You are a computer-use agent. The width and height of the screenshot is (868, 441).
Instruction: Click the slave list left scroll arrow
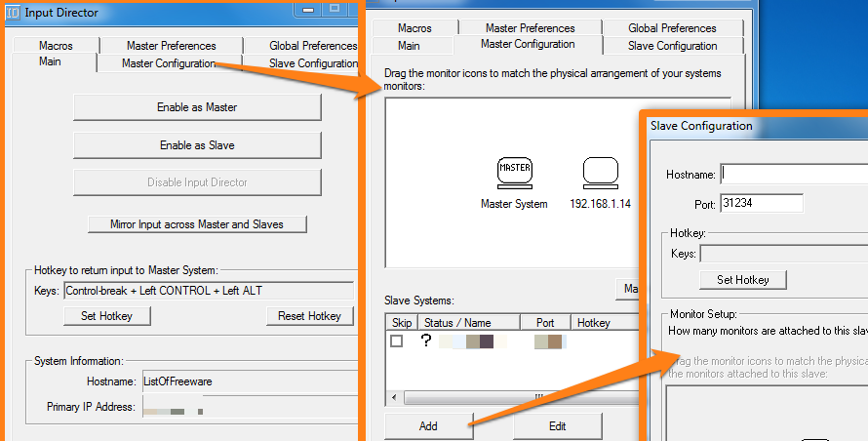tap(394, 397)
